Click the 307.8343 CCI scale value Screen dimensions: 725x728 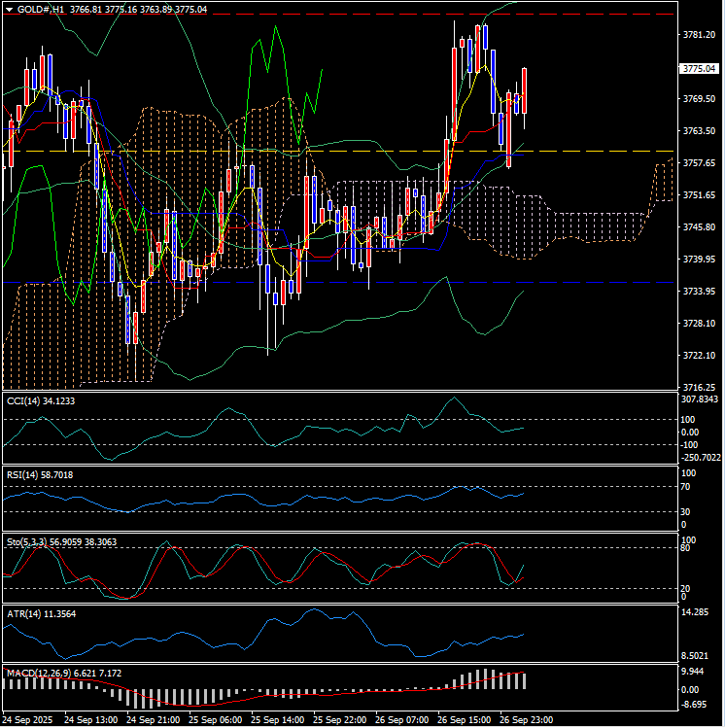tap(700, 399)
